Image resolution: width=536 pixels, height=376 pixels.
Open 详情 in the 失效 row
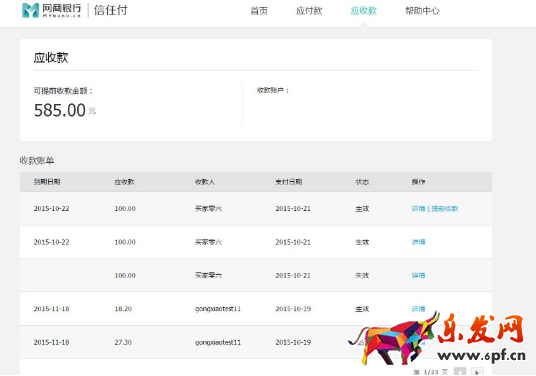[418, 275]
